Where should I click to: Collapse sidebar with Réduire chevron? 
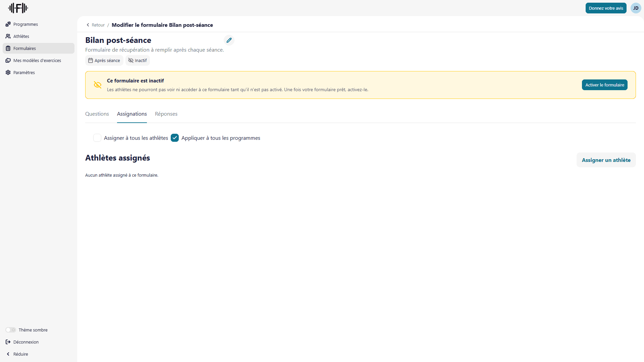pyautogui.click(x=8, y=354)
